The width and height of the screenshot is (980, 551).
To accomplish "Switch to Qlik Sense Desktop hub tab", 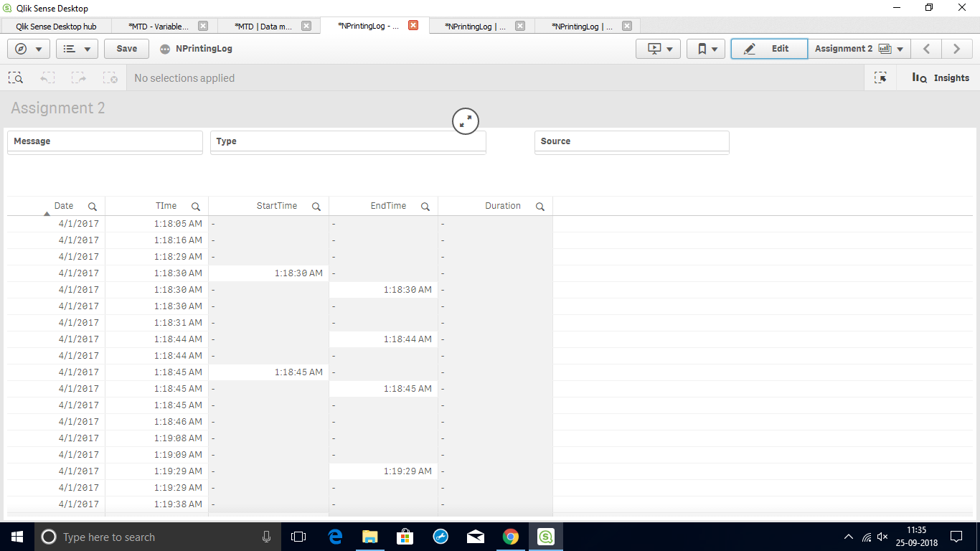I will pos(56,26).
